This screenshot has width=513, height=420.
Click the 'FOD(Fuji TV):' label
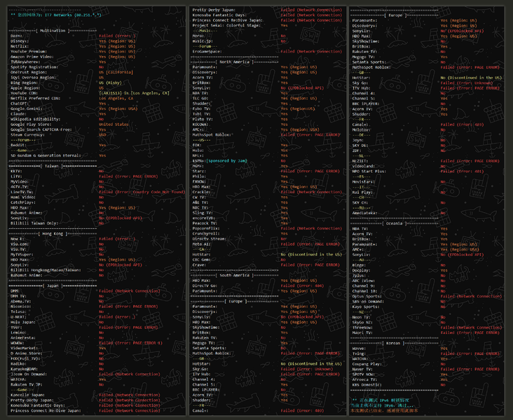[x=25, y=358]
